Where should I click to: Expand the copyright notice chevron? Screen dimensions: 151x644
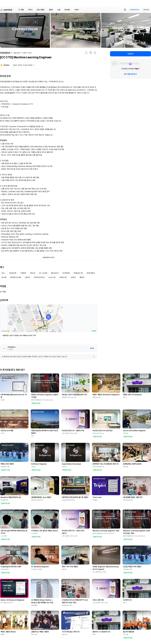[x=94, y=357]
